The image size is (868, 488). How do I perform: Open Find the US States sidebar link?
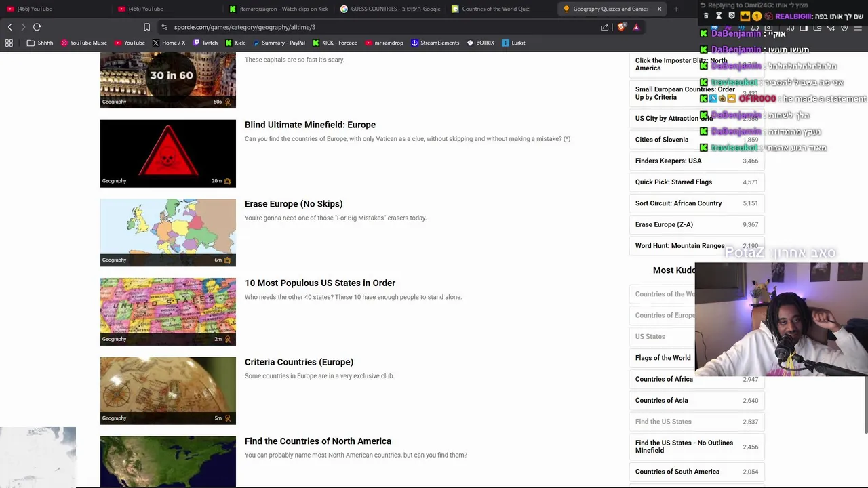click(663, 422)
